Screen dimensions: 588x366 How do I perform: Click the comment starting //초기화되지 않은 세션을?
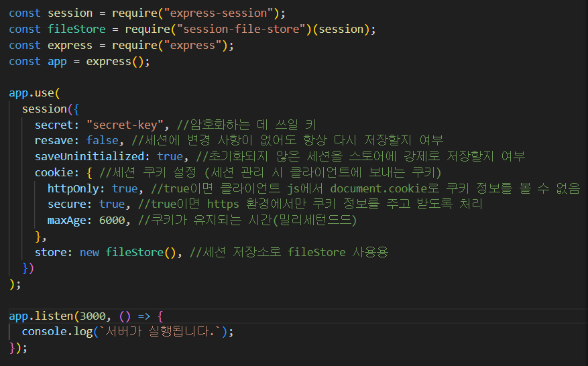360,156
